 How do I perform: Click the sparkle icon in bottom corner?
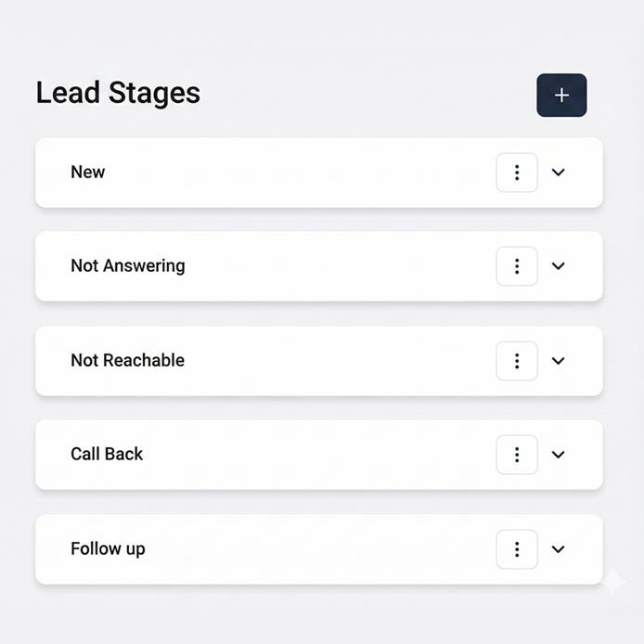(x=613, y=582)
